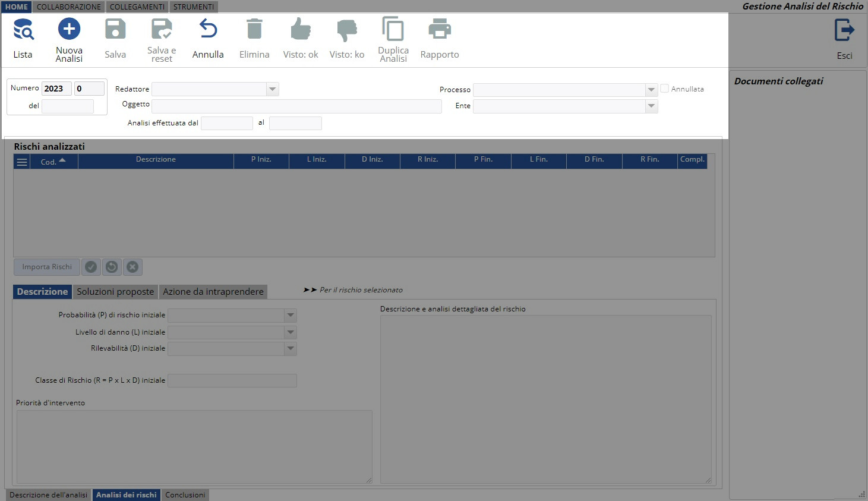This screenshot has width=868, height=501.
Task: Expand the Ente dropdown
Action: click(651, 106)
